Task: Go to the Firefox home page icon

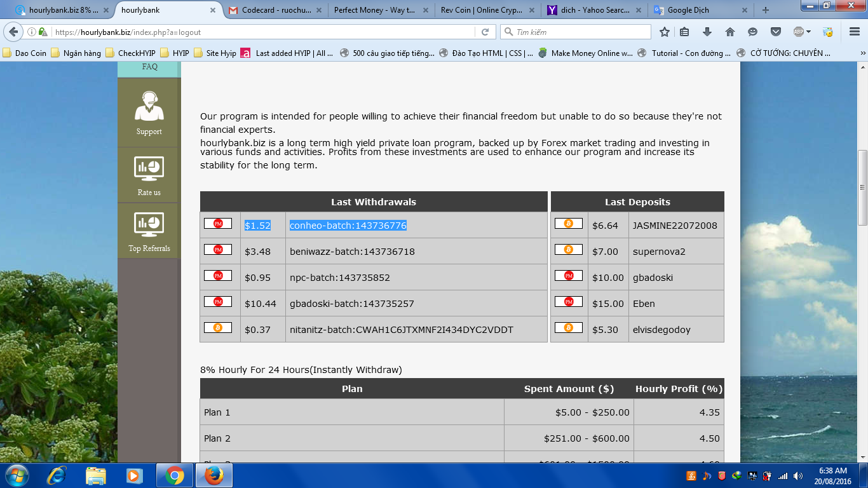Action: click(730, 32)
